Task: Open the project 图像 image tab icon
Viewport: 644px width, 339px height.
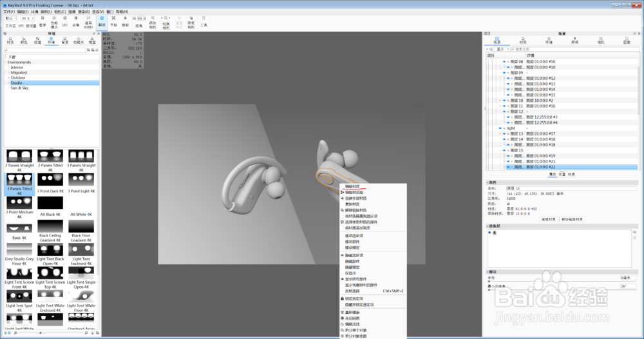Action: [x=627, y=40]
